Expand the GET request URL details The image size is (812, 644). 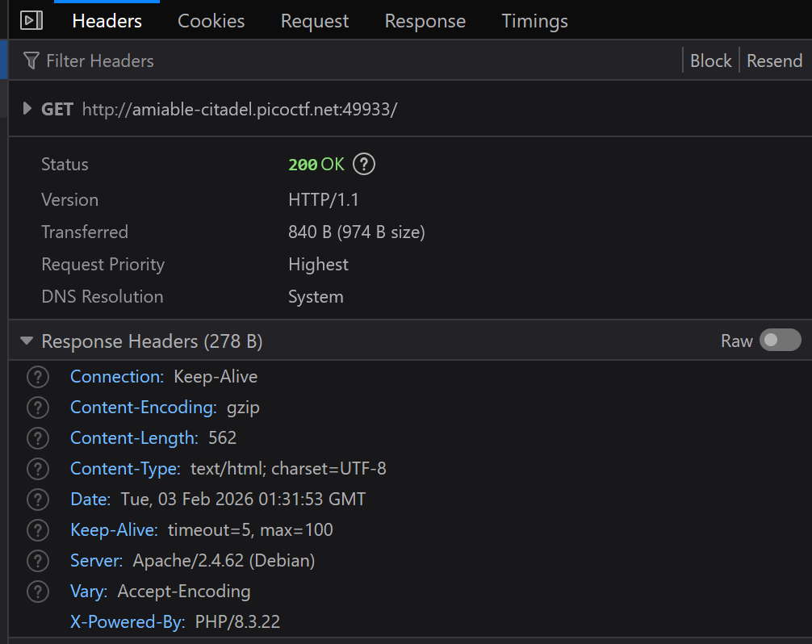27,109
